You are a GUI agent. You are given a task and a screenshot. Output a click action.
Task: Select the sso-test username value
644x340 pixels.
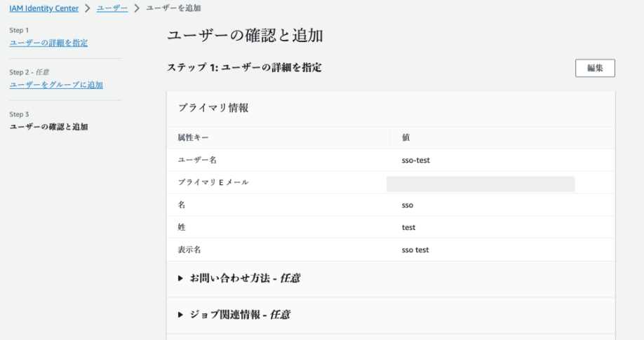coord(416,160)
